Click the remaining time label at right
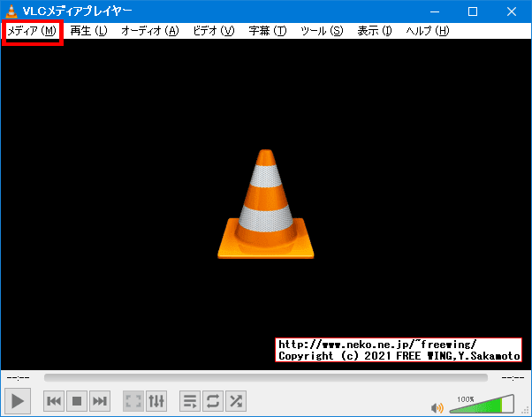This screenshot has width=532, height=417. (513, 377)
